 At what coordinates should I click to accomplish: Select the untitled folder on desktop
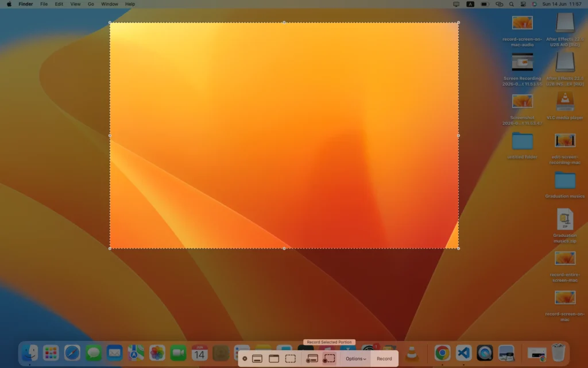(x=522, y=141)
